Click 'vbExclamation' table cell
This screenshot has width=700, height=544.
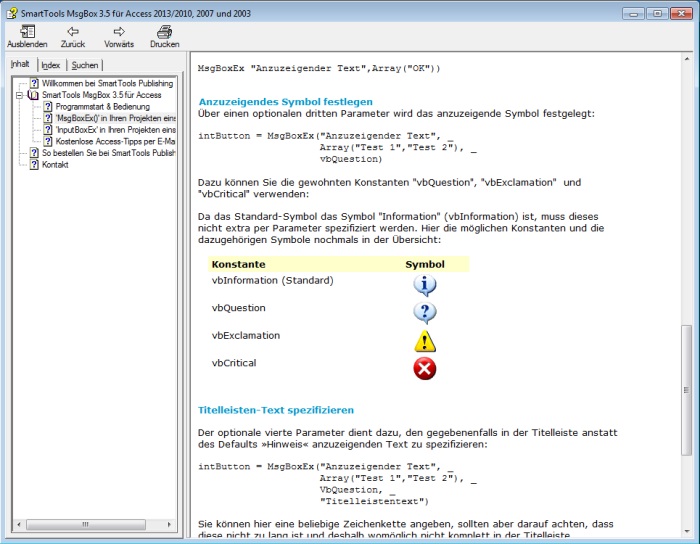pyautogui.click(x=246, y=336)
